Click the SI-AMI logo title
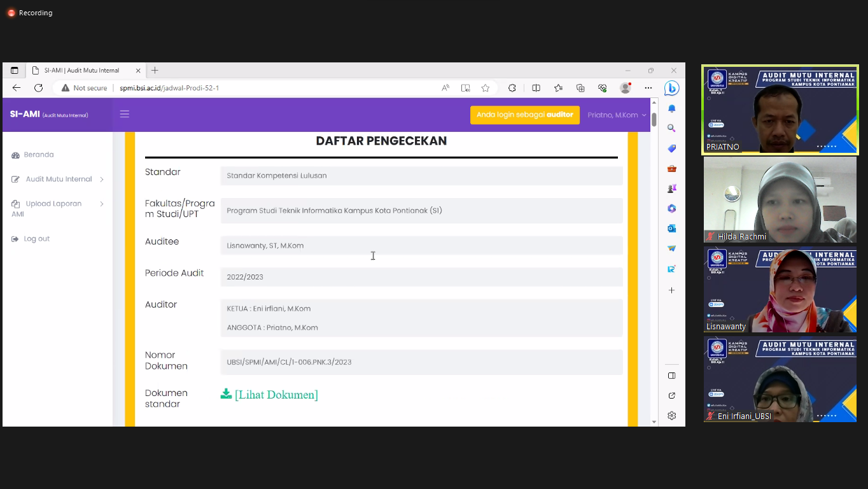The image size is (868, 489). (49, 114)
